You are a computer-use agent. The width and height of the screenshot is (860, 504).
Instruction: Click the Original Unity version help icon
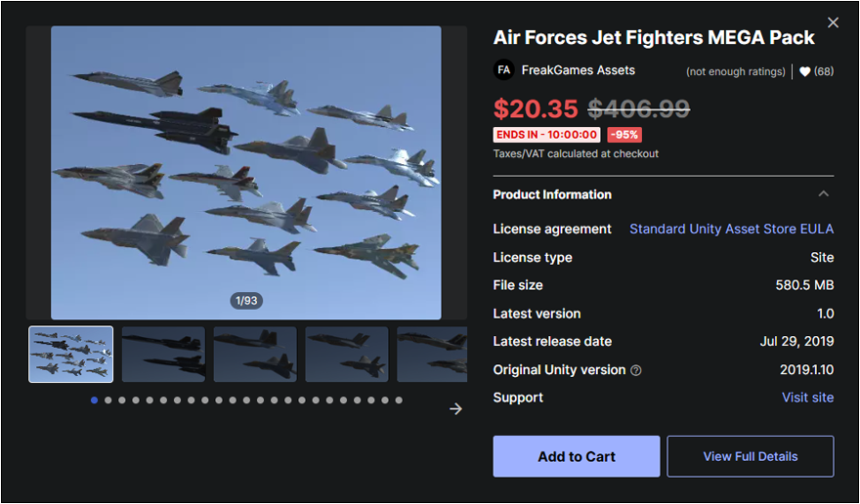click(636, 370)
